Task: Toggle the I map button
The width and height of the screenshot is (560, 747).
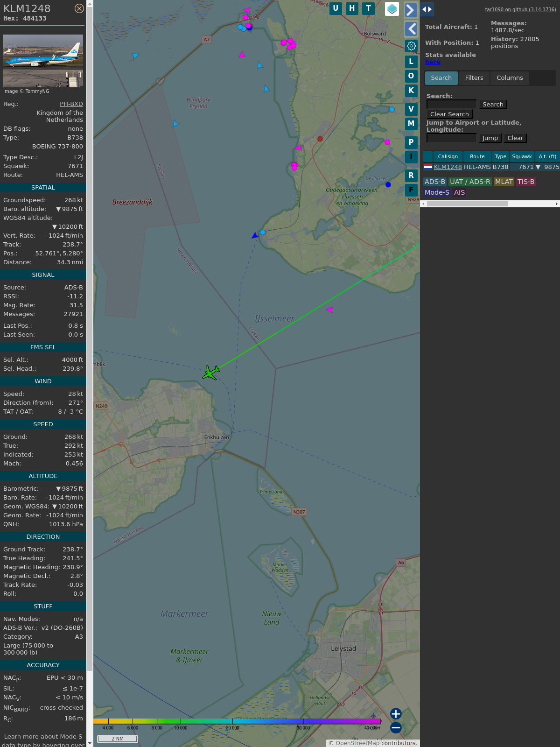Action: 411,157
